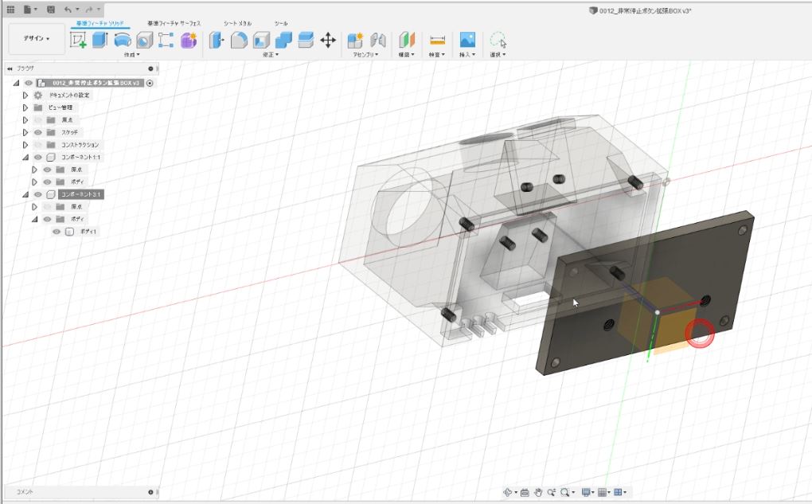Open the シートメタル tab
Screen dimensions: 812x504
(237, 24)
